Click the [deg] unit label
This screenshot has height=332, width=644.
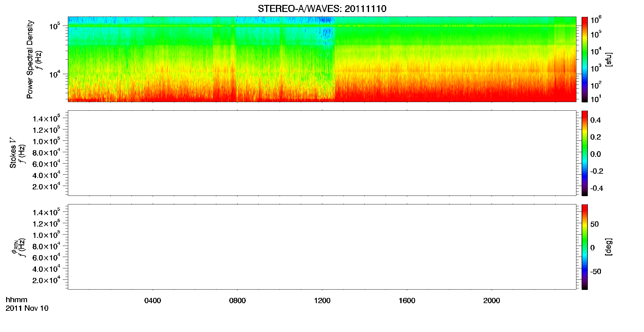pos(608,247)
